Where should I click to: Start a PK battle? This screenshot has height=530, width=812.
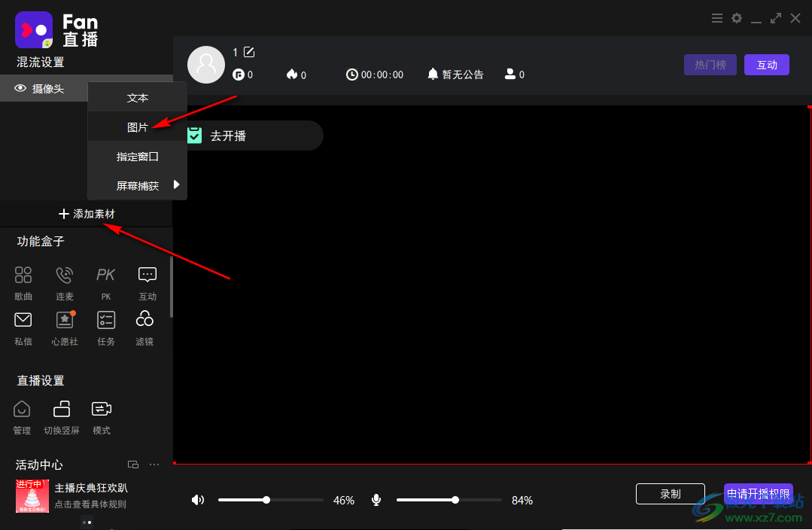coord(105,275)
